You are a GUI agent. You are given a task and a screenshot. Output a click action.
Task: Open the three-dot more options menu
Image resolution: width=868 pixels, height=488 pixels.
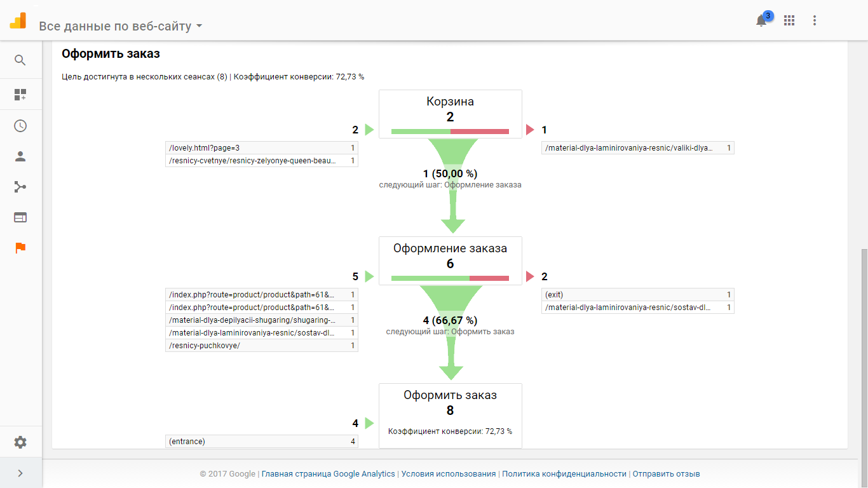click(815, 20)
